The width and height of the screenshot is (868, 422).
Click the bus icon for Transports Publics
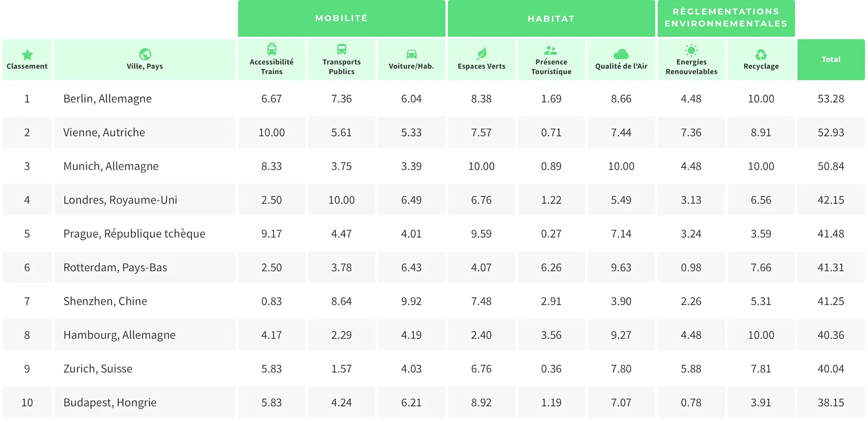342,49
